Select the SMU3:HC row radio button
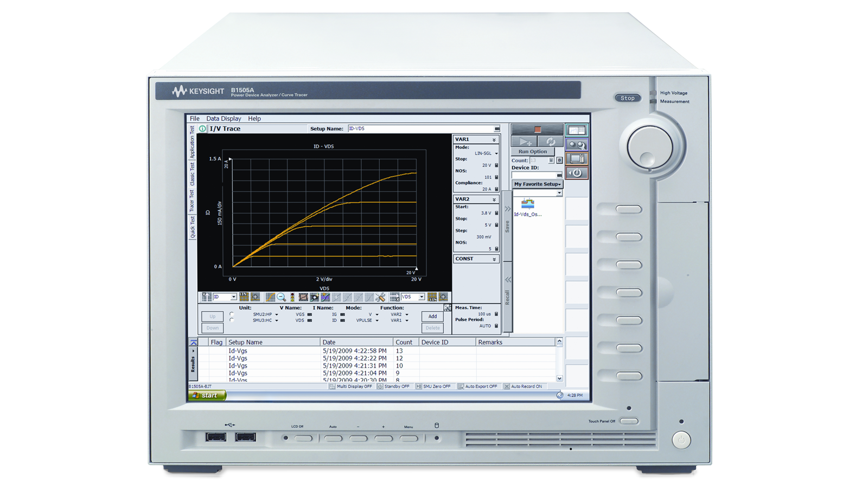Image resolution: width=868 pixels, height=488 pixels. [x=232, y=320]
